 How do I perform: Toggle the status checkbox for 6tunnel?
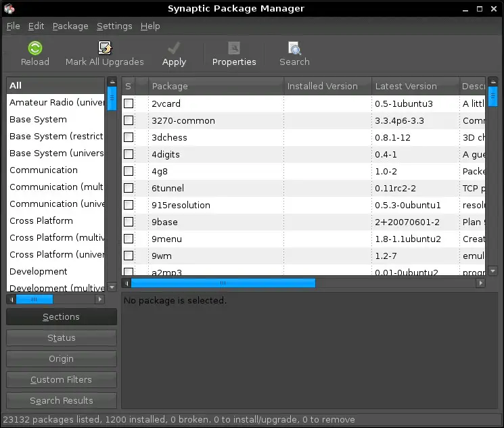129,188
